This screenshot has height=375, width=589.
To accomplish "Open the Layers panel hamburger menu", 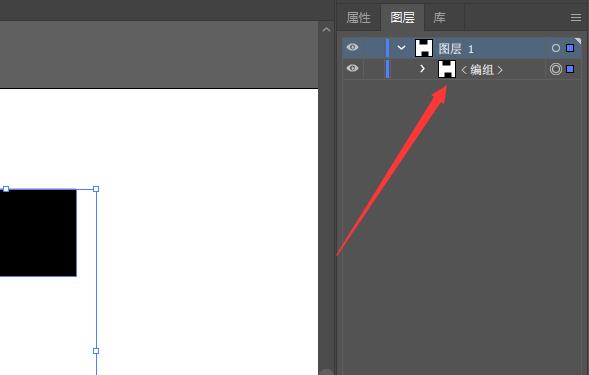I will tap(575, 18).
